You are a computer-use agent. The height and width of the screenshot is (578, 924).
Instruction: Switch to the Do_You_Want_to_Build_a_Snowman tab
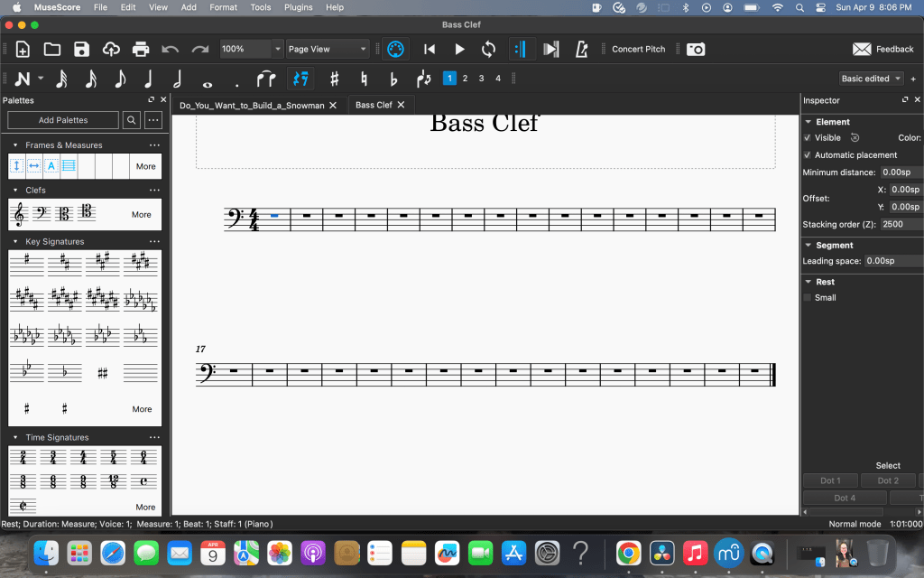click(252, 105)
